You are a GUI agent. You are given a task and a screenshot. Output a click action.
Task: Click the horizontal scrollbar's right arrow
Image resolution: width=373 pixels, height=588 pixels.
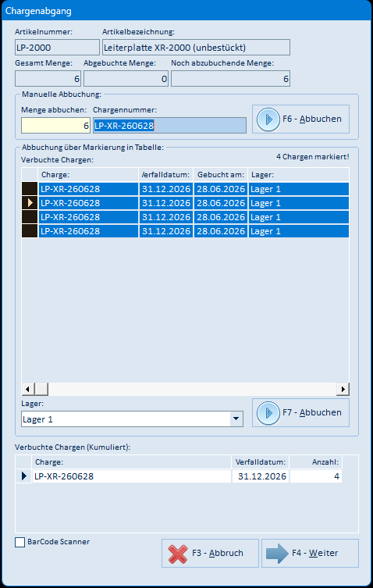(x=343, y=389)
